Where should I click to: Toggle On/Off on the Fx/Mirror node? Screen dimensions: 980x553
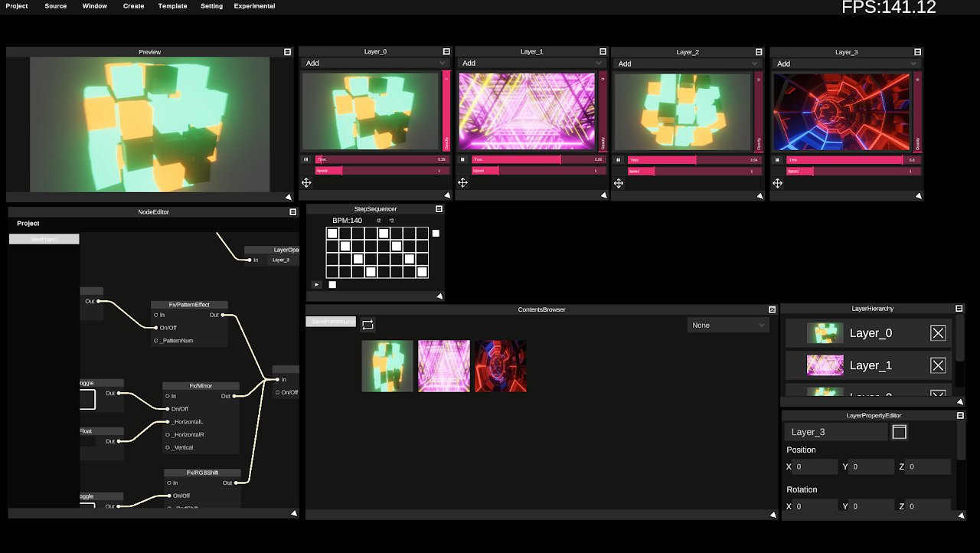tap(170, 408)
